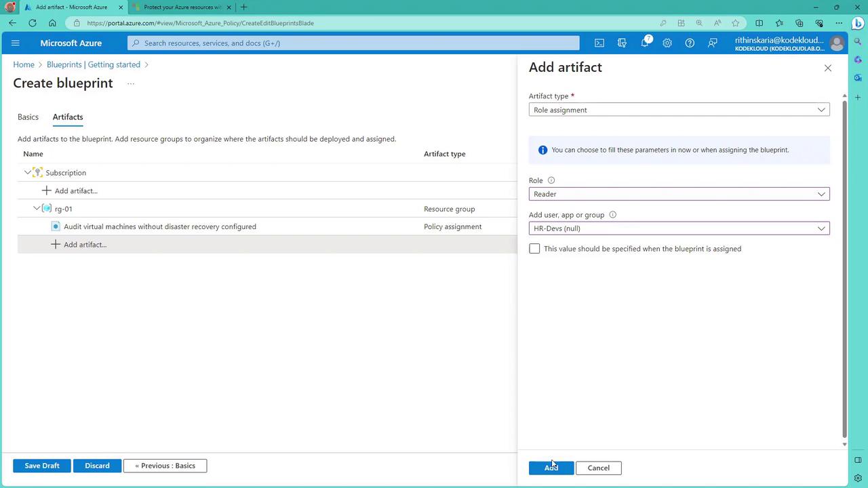Open Cloud Shell from the Azure header

599,43
